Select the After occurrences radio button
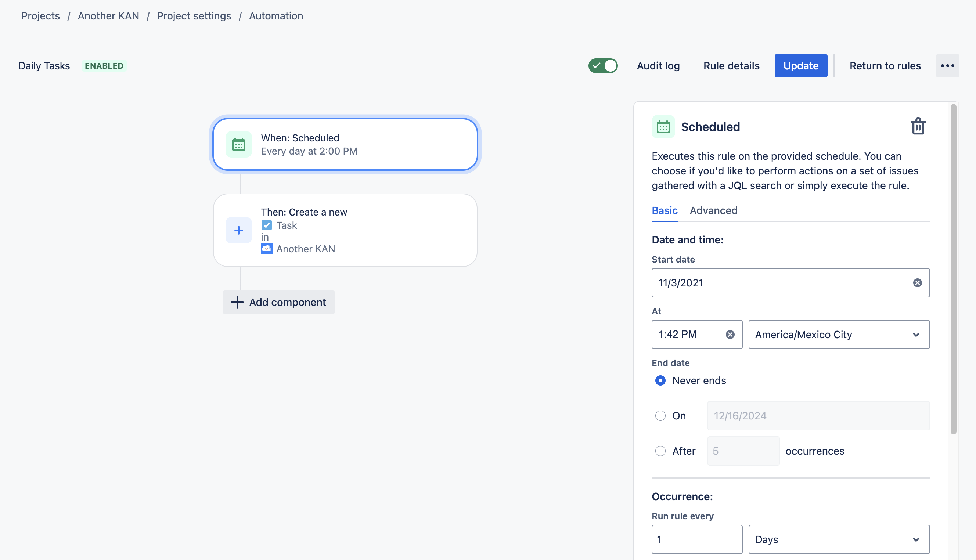976x560 pixels. click(660, 450)
